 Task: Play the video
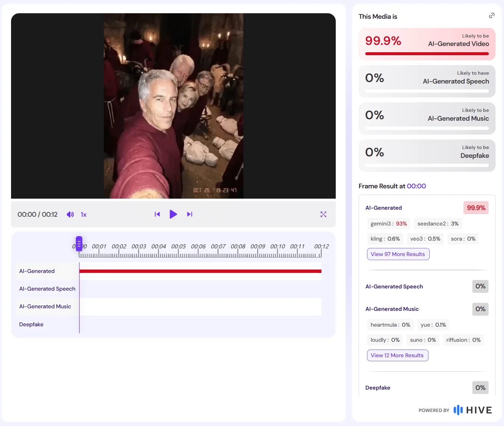pos(173,214)
